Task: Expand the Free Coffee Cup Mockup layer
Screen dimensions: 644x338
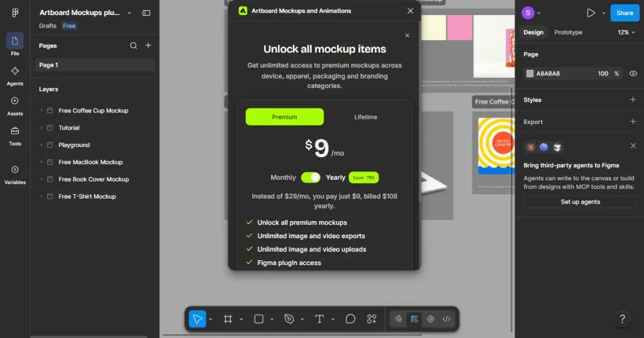Action: (x=41, y=111)
